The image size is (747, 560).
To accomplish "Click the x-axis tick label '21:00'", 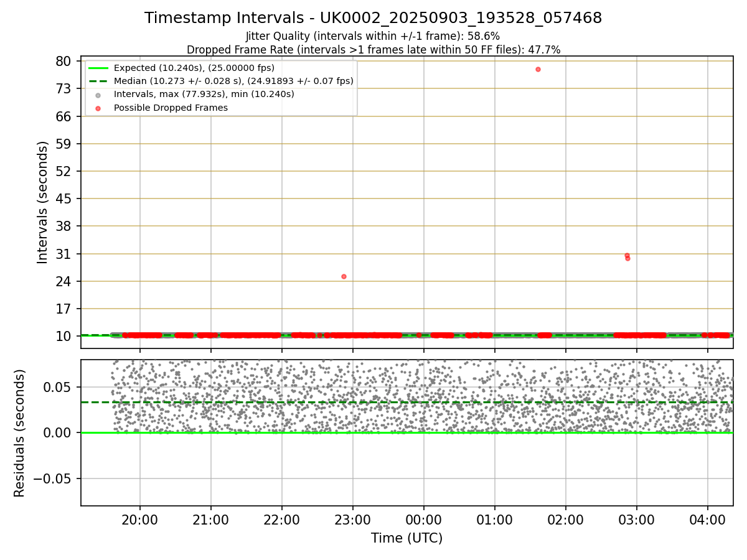I will coord(211,520).
